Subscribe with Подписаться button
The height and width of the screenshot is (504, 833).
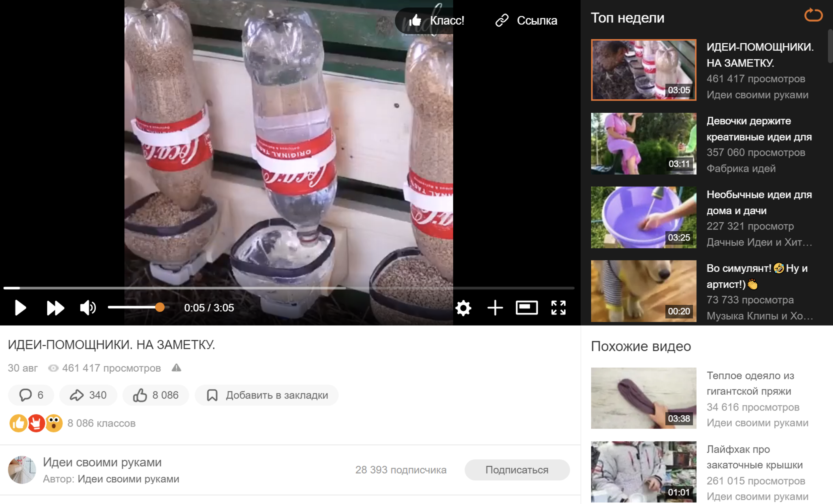[x=517, y=470]
